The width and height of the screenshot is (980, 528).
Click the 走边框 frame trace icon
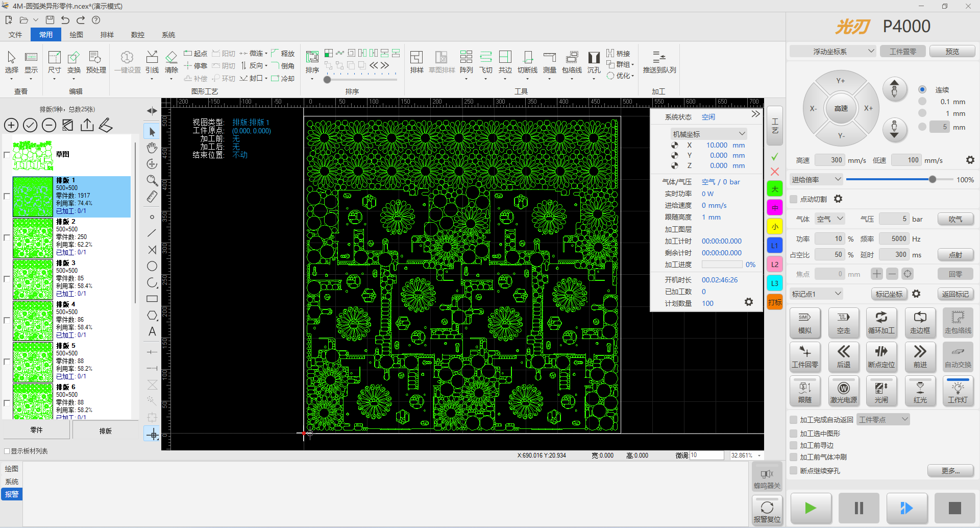[x=920, y=323]
